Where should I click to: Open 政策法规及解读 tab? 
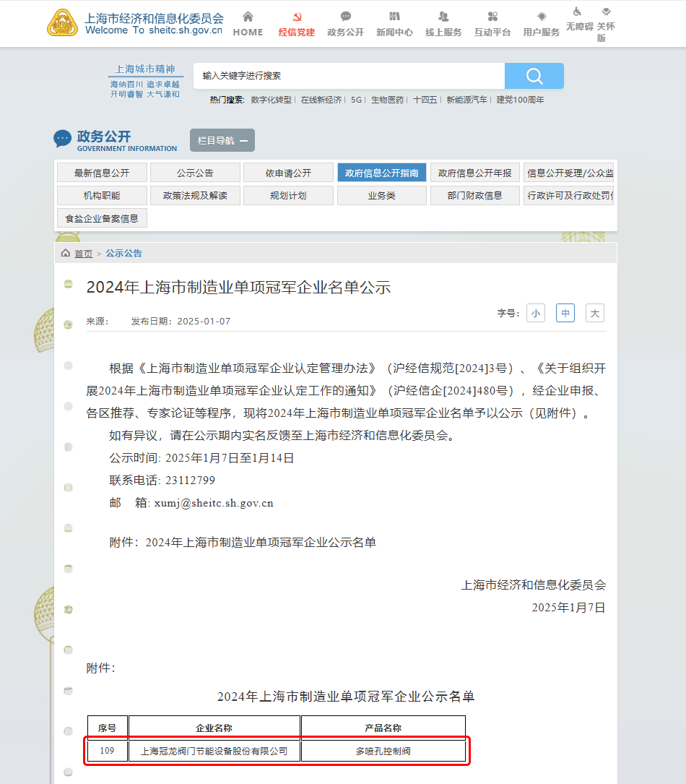pyautogui.click(x=195, y=196)
